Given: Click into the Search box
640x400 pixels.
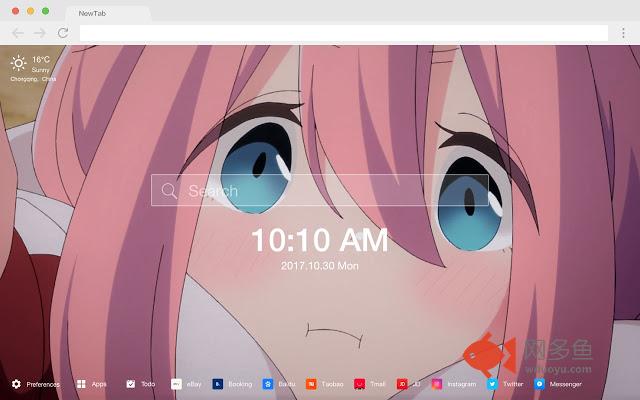Looking at the screenshot, I should pyautogui.click(x=320, y=190).
